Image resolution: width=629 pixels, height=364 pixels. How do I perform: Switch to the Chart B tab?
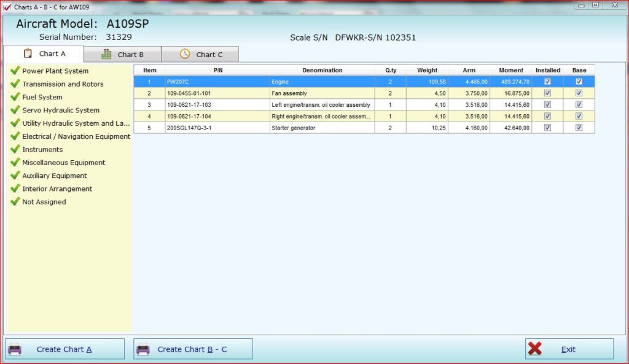click(x=123, y=55)
